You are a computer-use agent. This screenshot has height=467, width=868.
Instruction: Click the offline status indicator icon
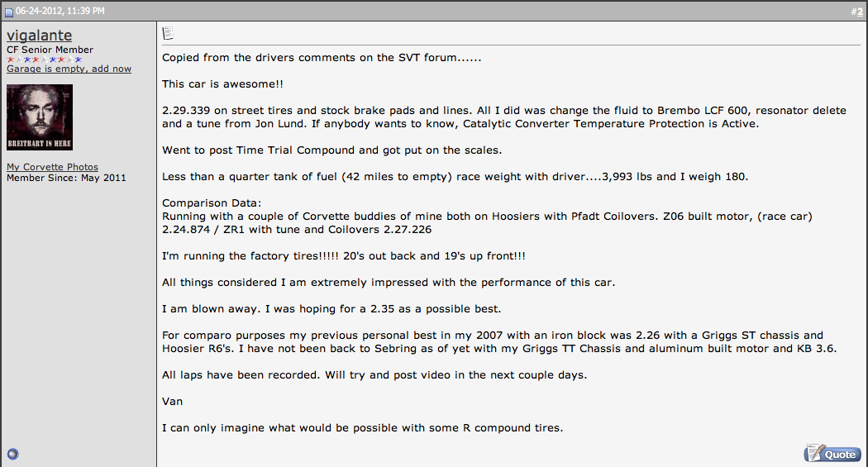[12, 453]
